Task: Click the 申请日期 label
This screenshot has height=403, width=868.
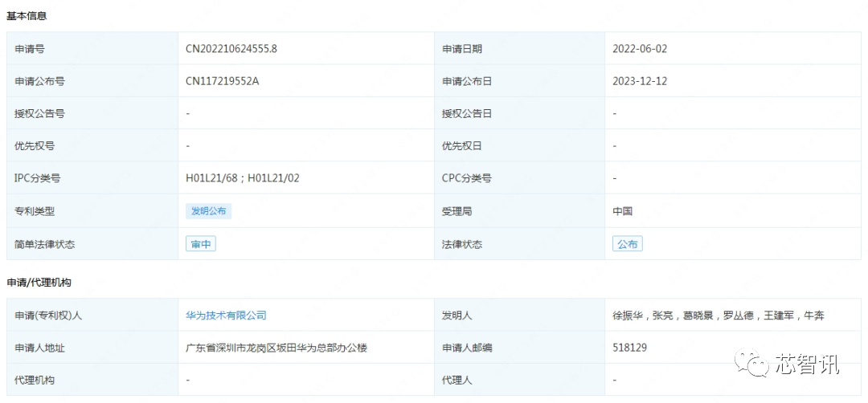Action: click(461, 48)
